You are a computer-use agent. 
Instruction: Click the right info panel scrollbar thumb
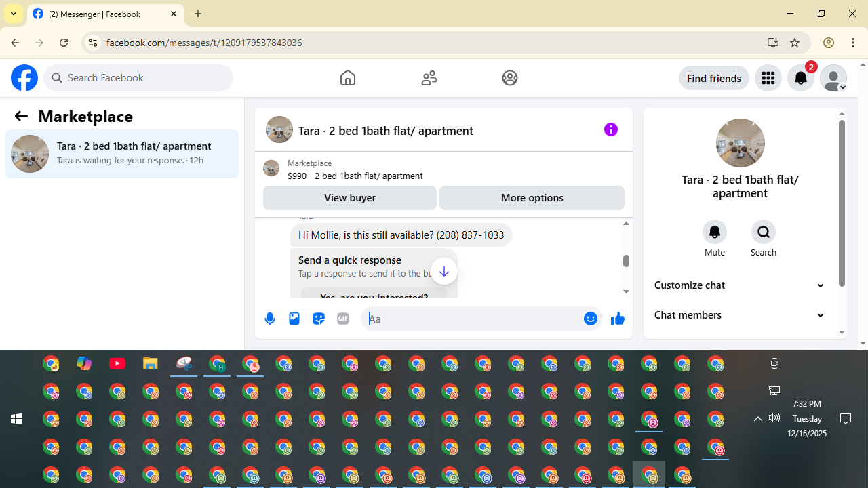click(x=842, y=203)
